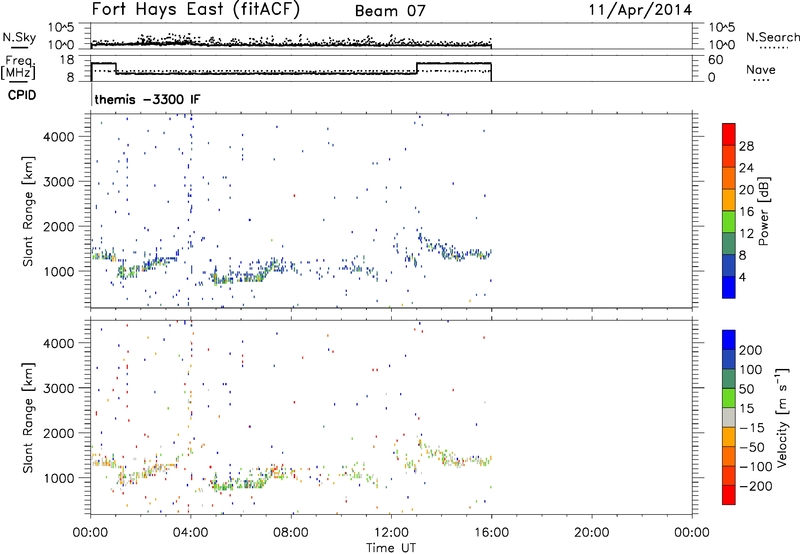This screenshot has width=800, height=554.
Task: Click the upper panel 'Slant Range [km]' label
Action: pos(28,211)
